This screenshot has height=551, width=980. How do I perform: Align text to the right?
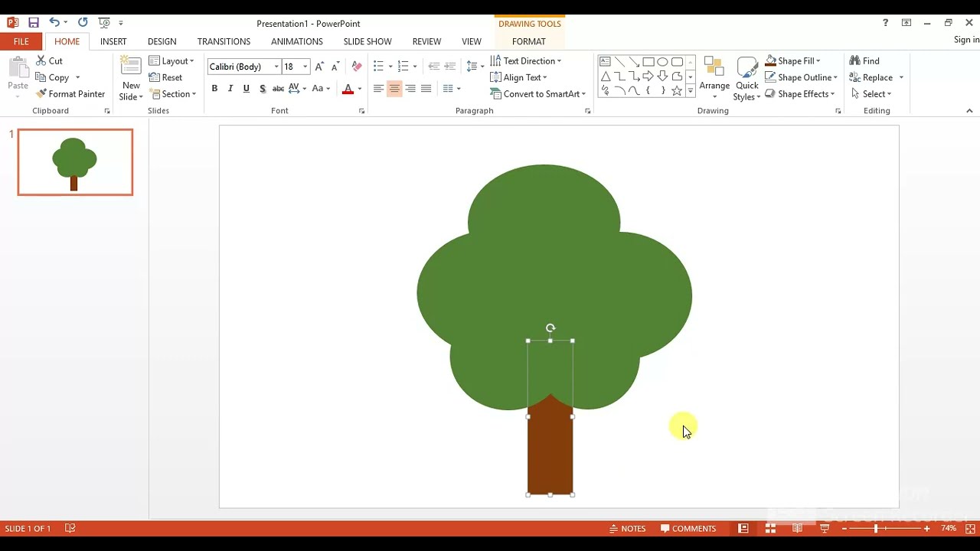410,89
